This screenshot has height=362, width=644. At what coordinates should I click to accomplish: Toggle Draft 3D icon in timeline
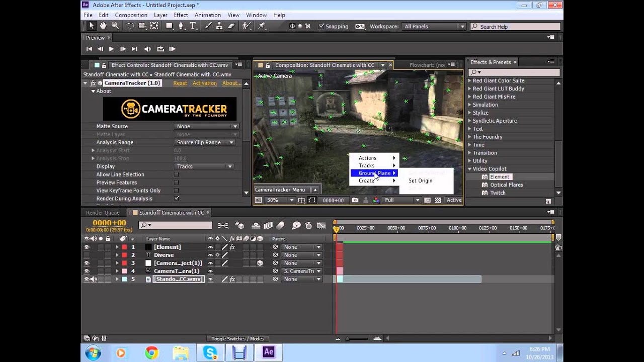pos(240,226)
